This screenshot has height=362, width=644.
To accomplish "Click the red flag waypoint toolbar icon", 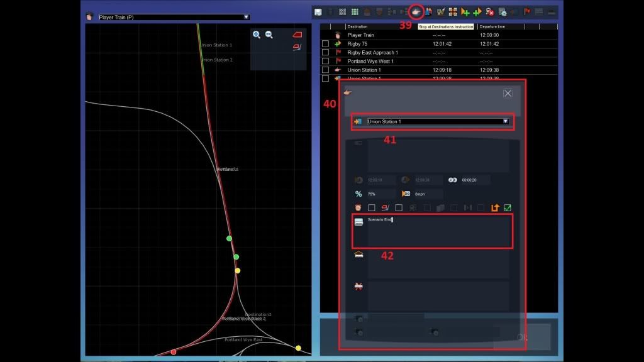I will 527,11.
